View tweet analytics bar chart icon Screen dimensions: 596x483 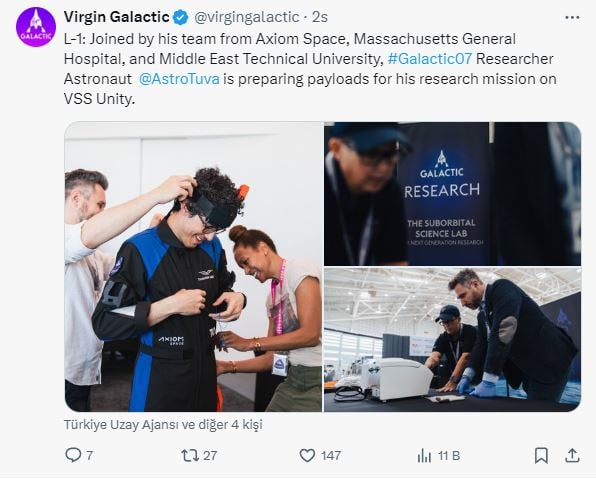point(424,455)
